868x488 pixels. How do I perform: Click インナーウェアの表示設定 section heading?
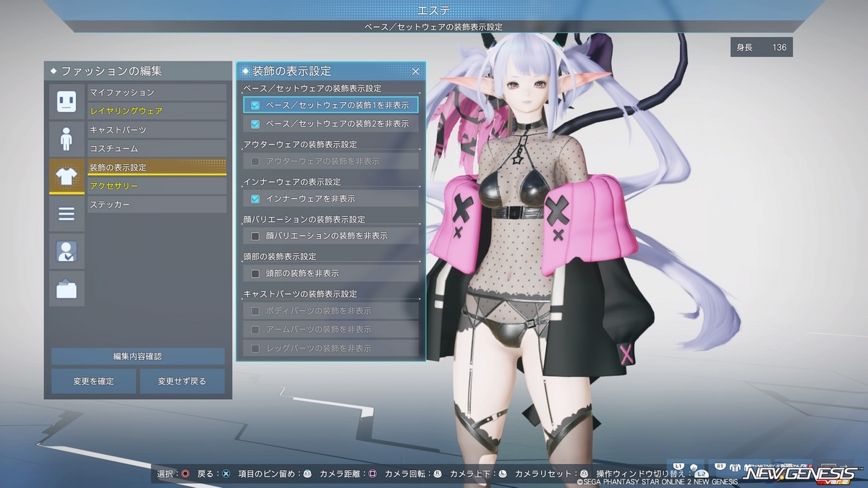292,182
